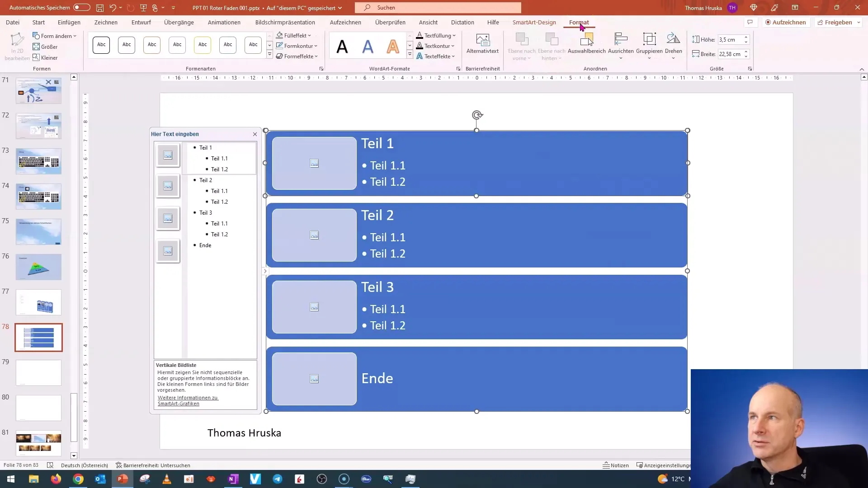Screen dimensions: 868x488
Task: Select the blue WordArt A style
Action: [368, 46]
